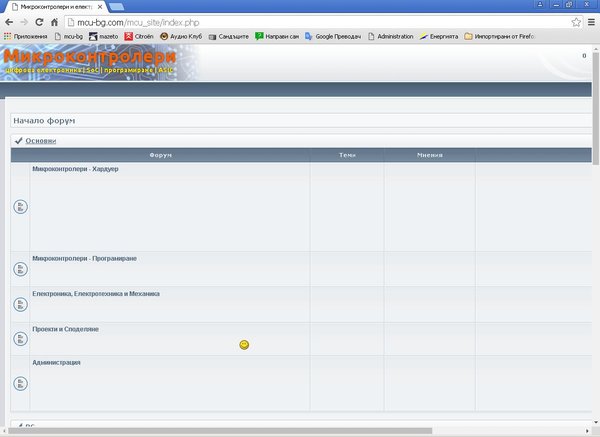Screen dimensions: 600x437
Task: Click the checkmark icon next to Основни
Action: [x=18, y=141]
